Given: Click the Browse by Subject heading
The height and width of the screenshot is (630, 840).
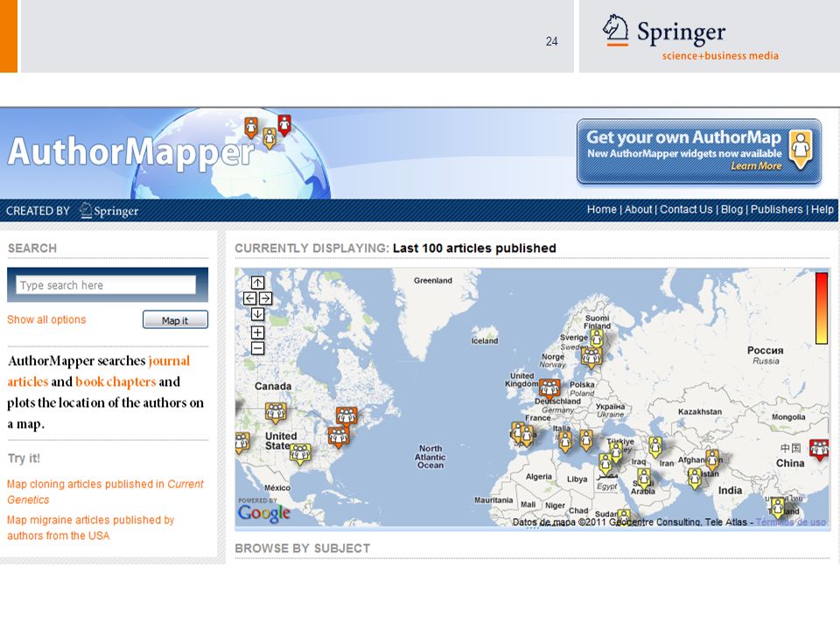Looking at the screenshot, I should (x=302, y=548).
